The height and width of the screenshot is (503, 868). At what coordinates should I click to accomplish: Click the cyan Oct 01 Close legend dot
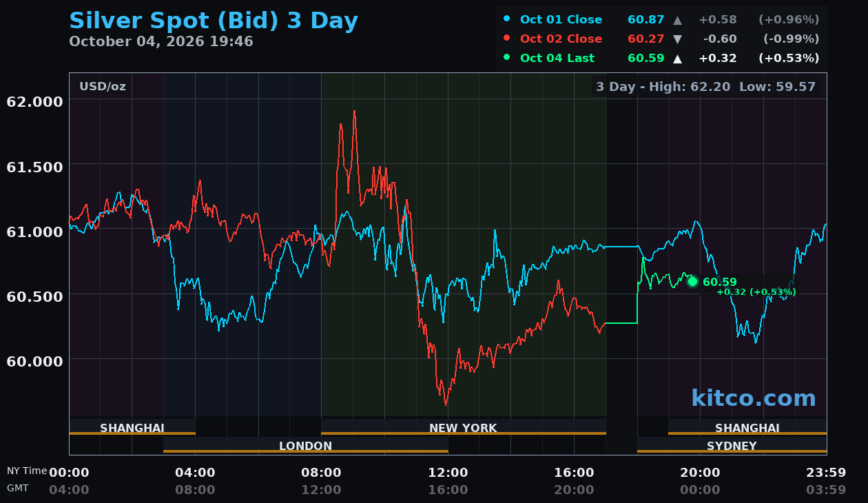tap(507, 19)
